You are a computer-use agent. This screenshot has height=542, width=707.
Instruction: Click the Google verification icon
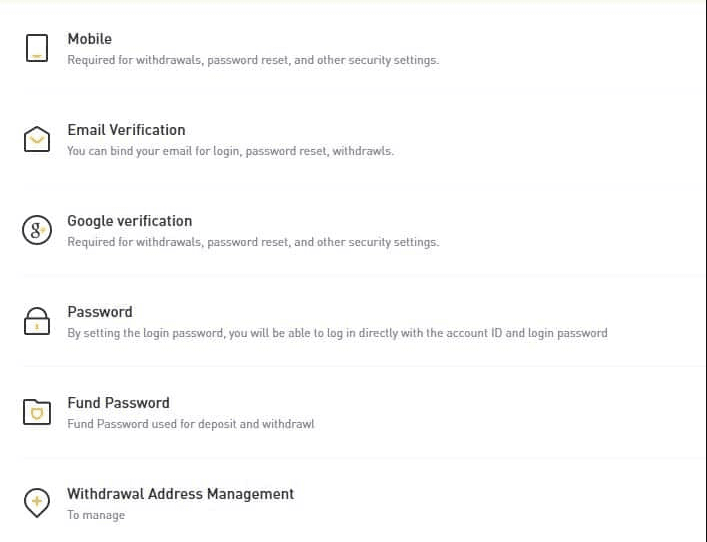tap(36, 231)
